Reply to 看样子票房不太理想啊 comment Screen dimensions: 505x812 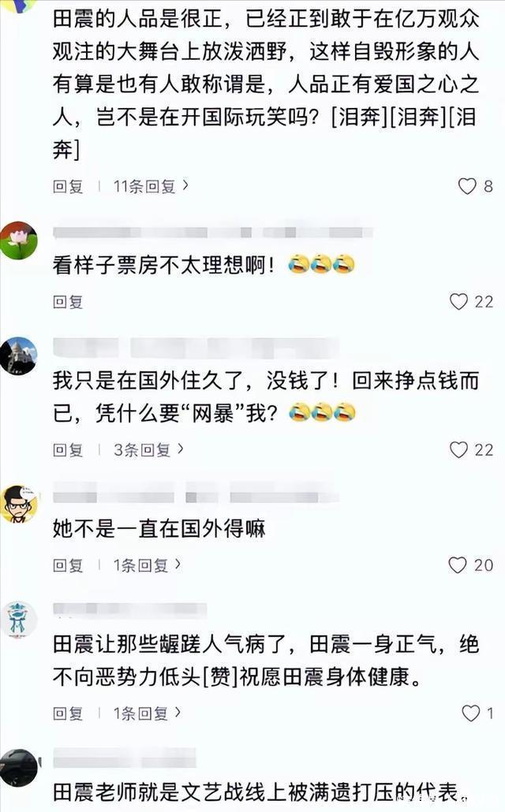[68, 301]
